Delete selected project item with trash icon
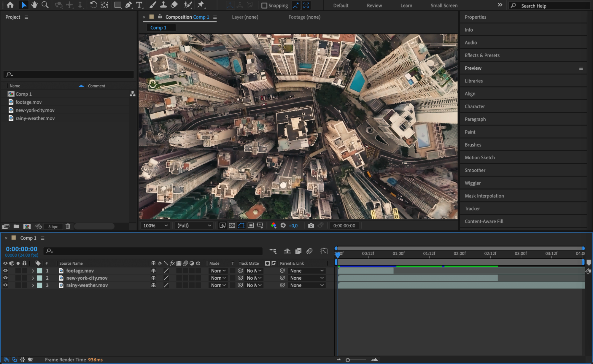593x364 pixels. click(68, 226)
